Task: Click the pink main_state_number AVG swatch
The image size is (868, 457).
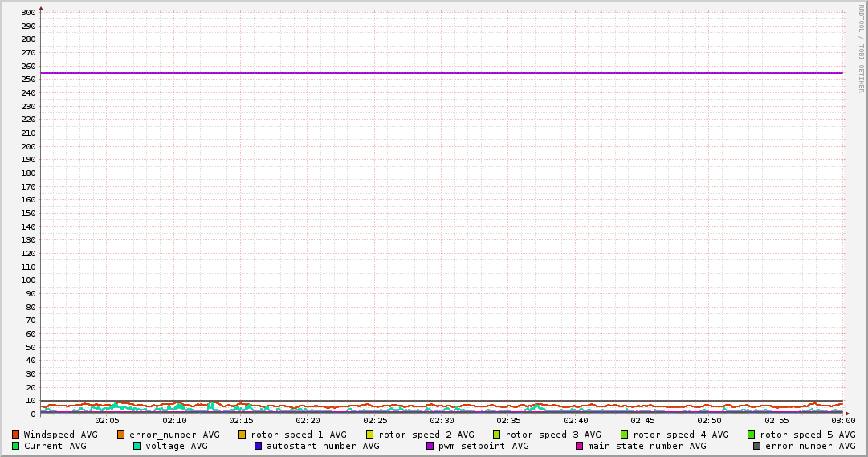Action: 580,446
